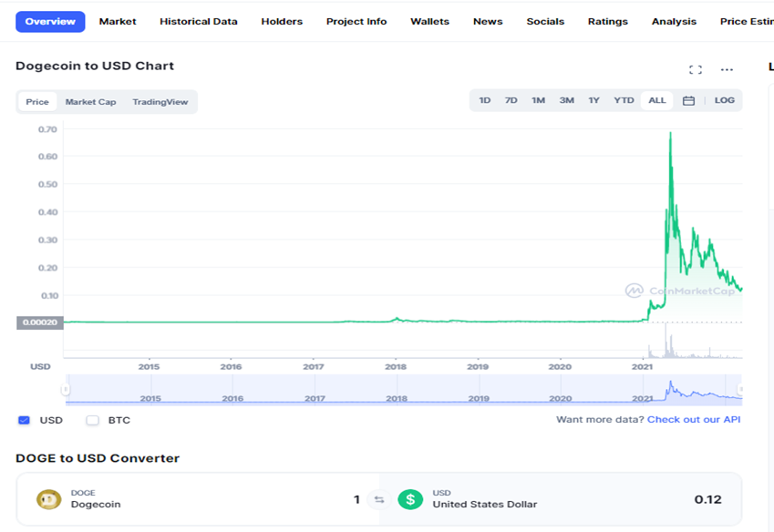
Task: Swap DOGE and USD conversion direction
Action: tap(379, 499)
